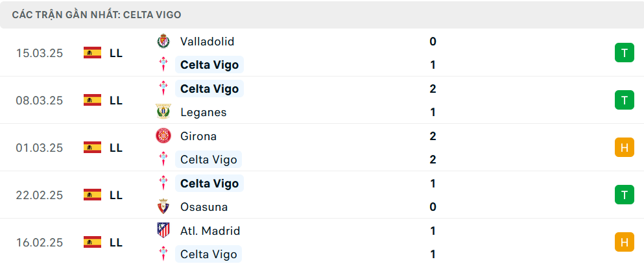The width and height of the screenshot is (644, 264).
Task: Click Spain flag beside the 08.03.25 match
Action: (92, 100)
